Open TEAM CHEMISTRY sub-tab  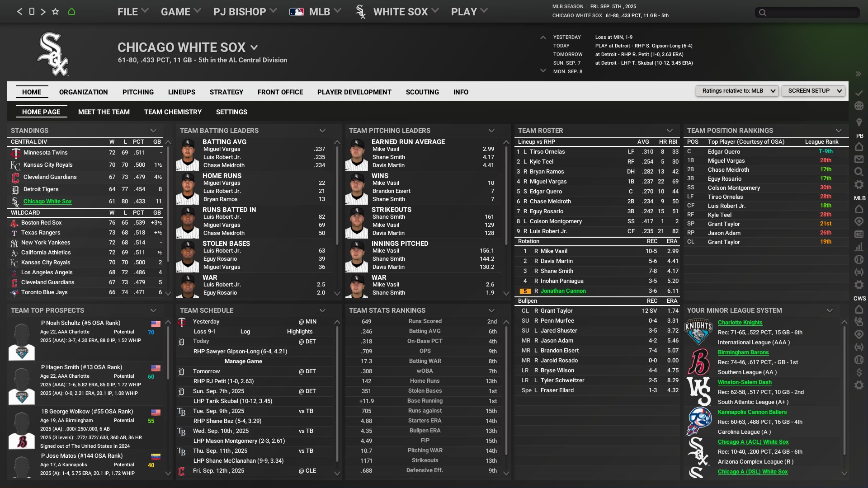click(x=173, y=112)
